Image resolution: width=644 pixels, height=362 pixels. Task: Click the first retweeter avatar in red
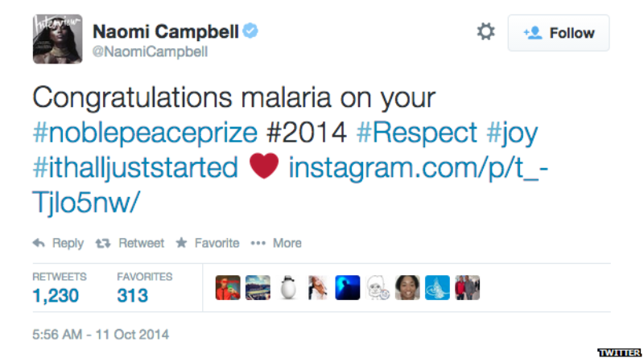[x=228, y=288]
